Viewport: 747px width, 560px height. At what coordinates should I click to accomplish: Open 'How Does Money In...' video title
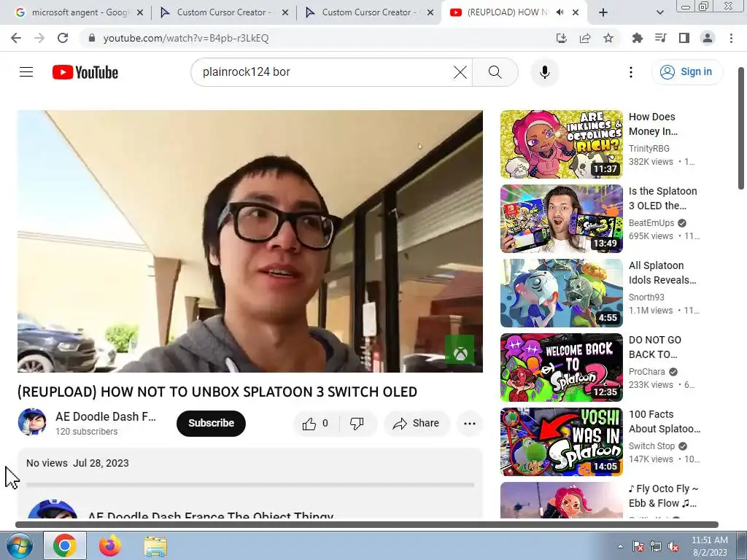[x=653, y=124]
